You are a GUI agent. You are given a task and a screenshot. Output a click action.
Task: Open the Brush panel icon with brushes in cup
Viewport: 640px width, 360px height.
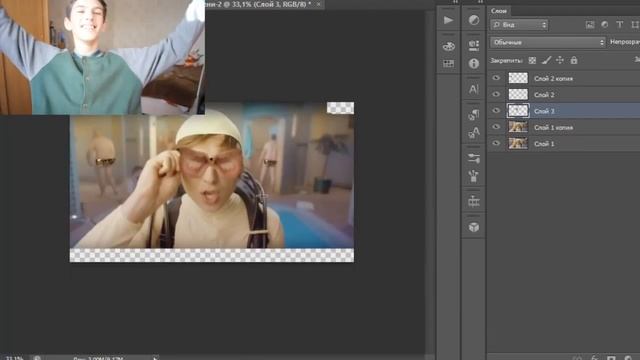click(473, 176)
